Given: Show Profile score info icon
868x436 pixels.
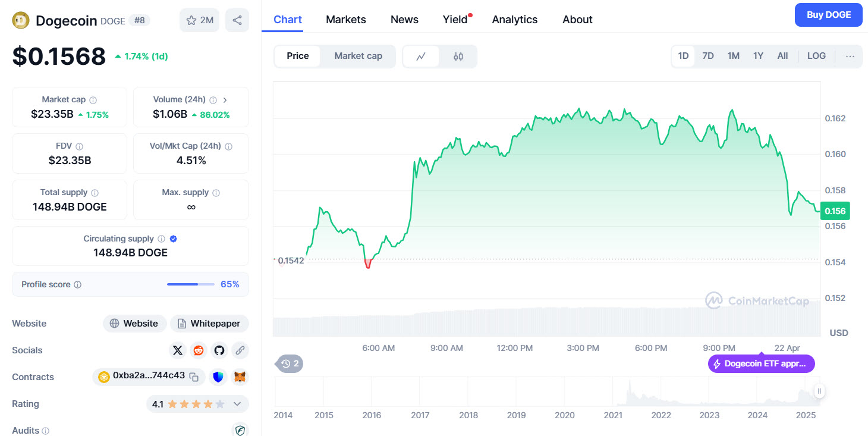Looking at the screenshot, I should click(x=78, y=285).
